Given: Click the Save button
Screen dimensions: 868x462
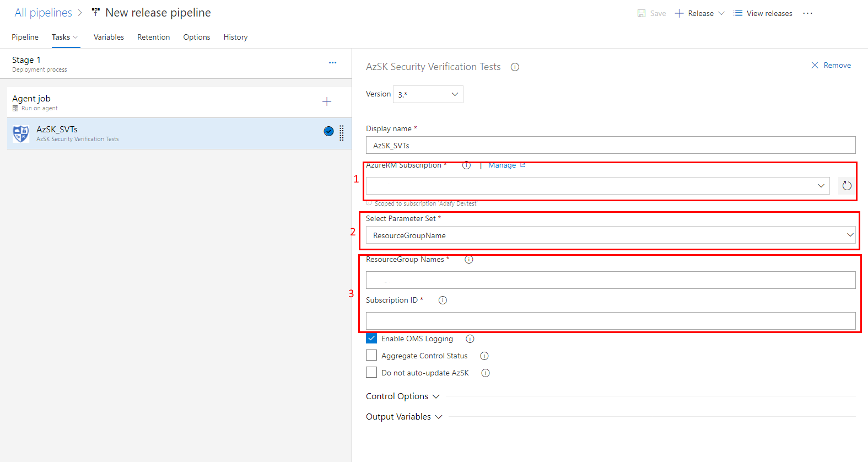Looking at the screenshot, I should [x=652, y=13].
